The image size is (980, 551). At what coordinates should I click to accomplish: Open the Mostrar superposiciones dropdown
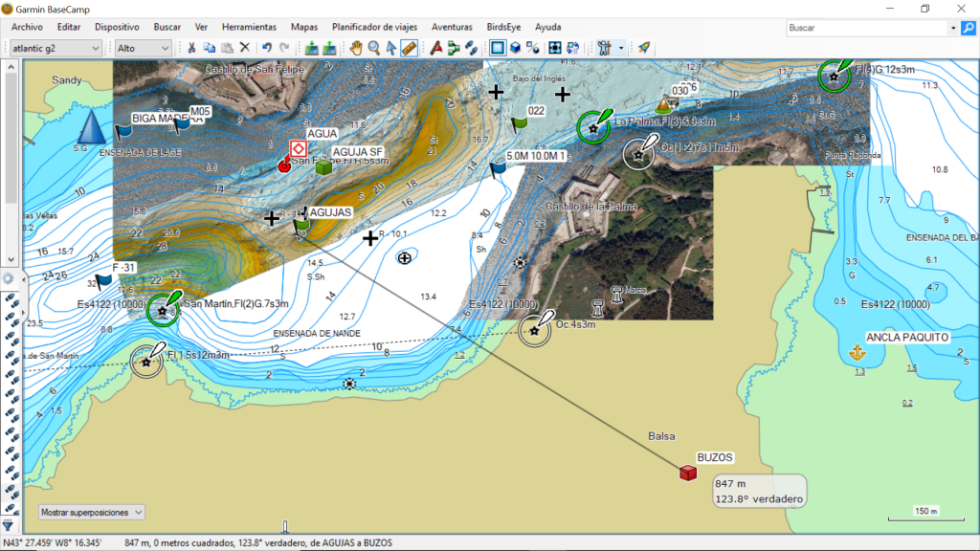pos(91,513)
